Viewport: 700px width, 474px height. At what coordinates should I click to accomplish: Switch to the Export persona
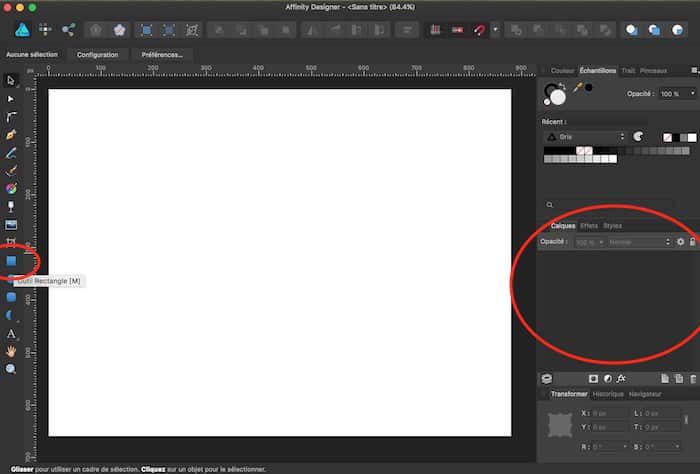click(68, 30)
